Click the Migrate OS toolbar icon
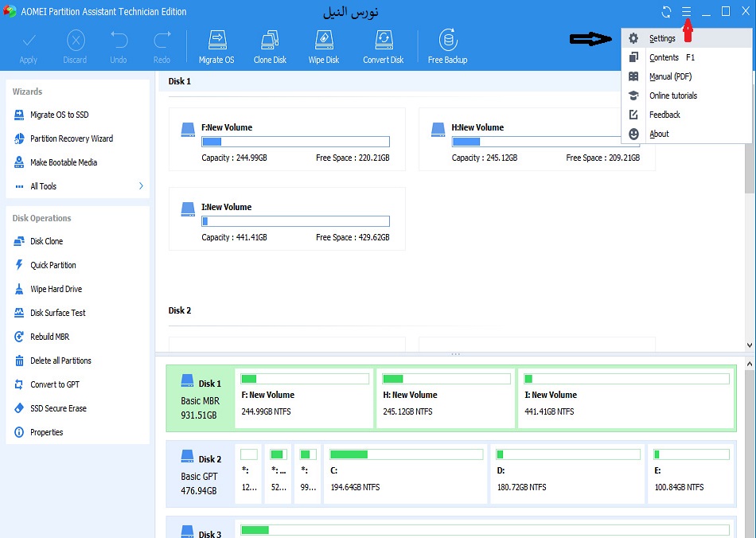 [216, 46]
